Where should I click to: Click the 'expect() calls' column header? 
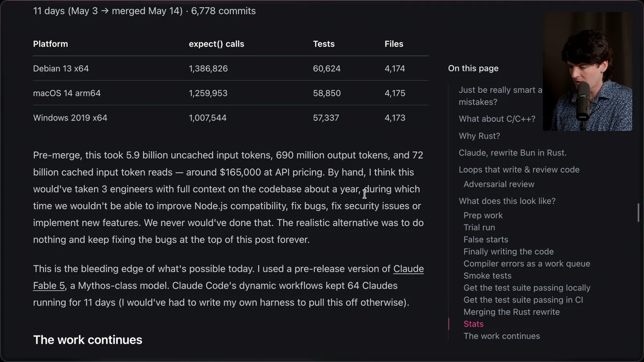[217, 44]
